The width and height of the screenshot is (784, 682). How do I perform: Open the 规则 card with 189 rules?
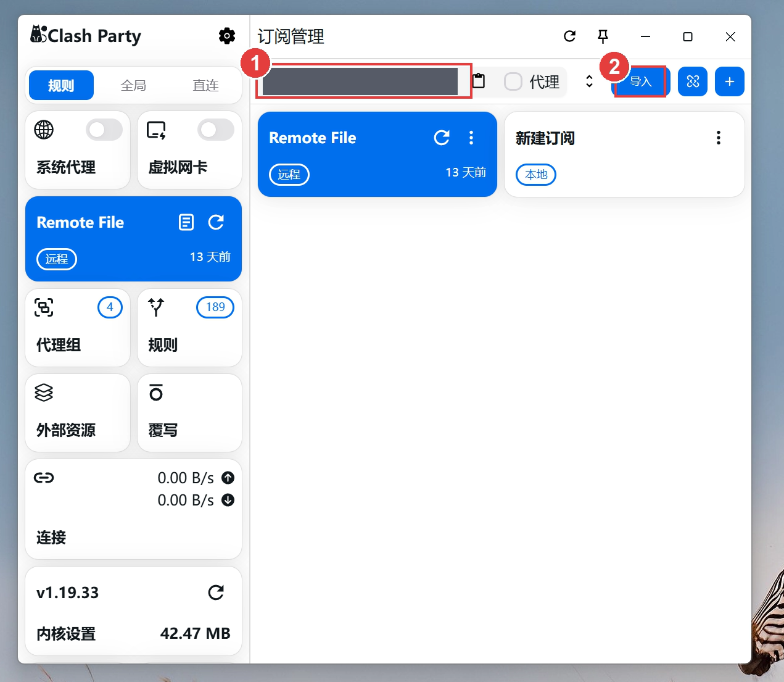[189, 328]
